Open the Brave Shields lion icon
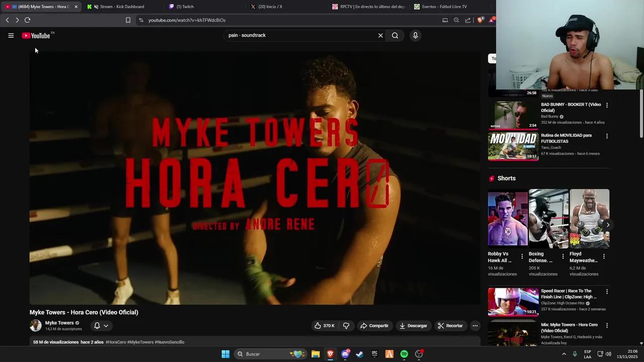 point(480,20)
